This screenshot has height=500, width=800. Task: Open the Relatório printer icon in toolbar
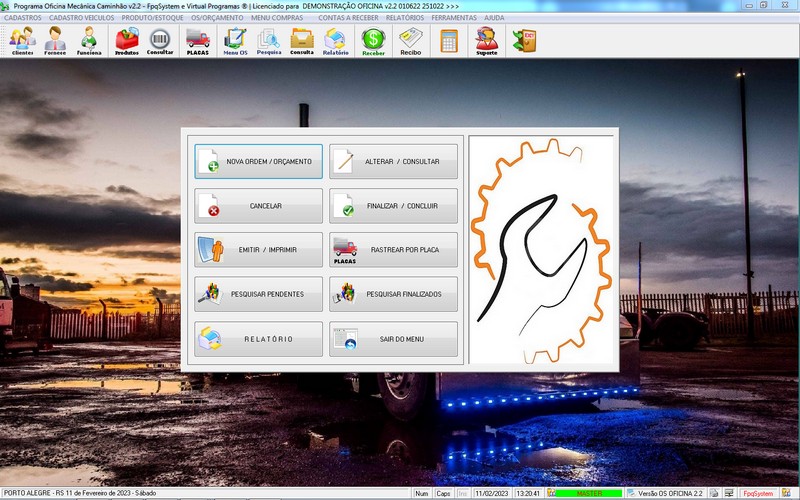click(335, 41)
